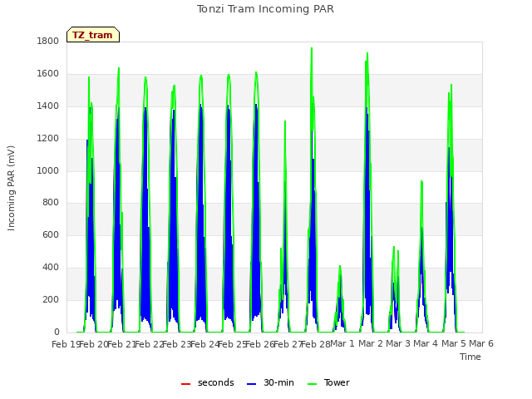This screenshot has width=532, height=399.
Task: Click the blue 30-min legend swatch
Action: (251, 384)
